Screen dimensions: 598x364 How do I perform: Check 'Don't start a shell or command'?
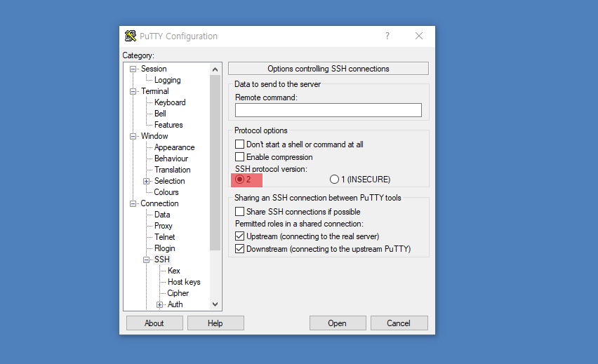239,144
